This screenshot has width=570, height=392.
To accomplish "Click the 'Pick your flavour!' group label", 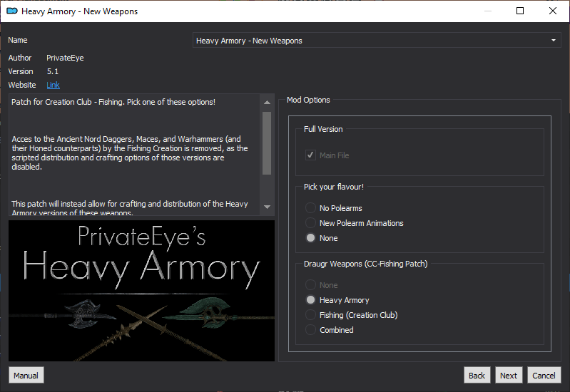I will 334,187.
